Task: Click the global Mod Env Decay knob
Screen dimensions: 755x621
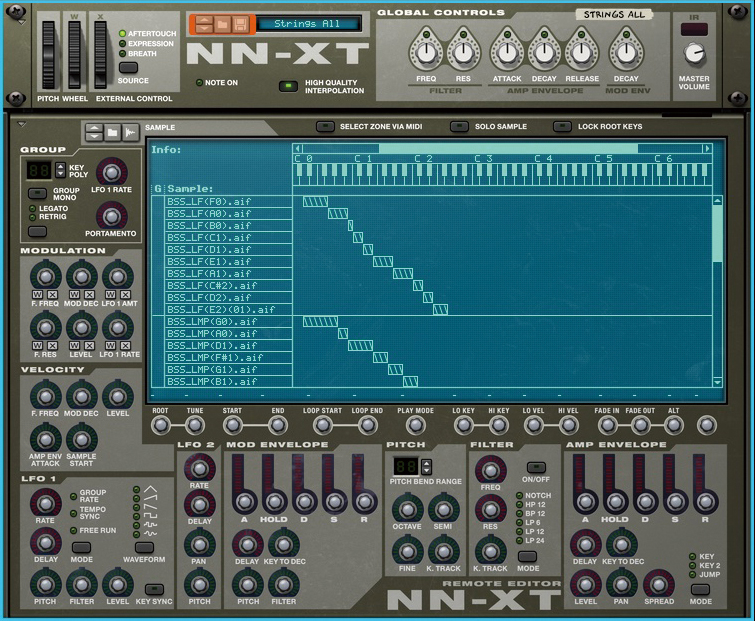Action: pyautogui.click(x=626, y=52)
